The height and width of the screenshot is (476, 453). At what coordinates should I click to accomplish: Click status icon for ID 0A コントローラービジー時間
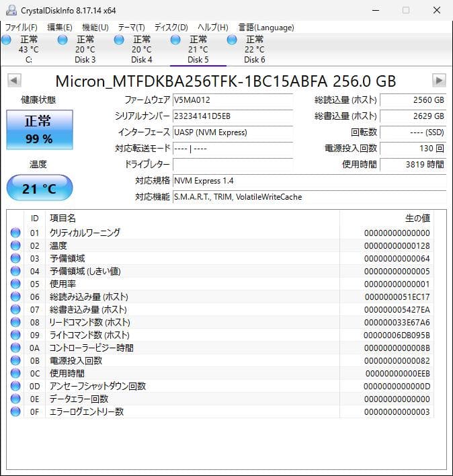coord(15,348)
